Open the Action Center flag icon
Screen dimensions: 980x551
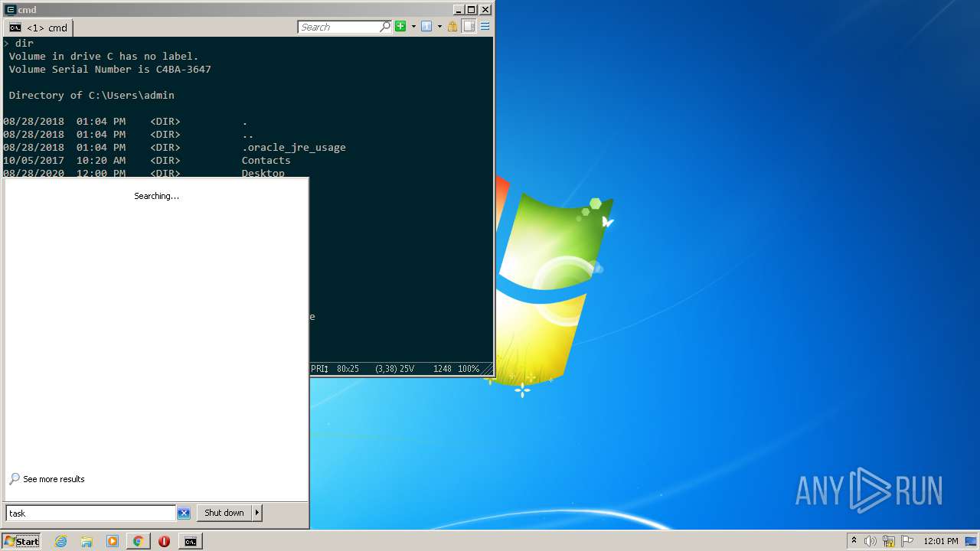tap(907, 541)
